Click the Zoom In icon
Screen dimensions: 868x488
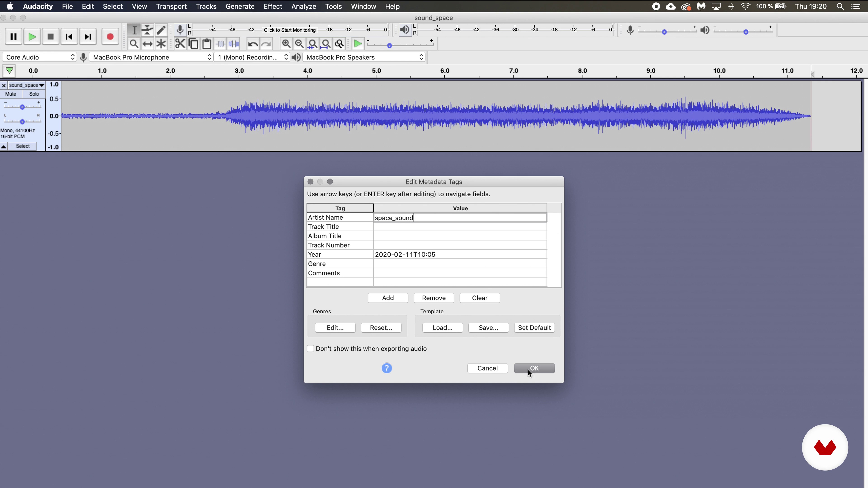[286, 44]
